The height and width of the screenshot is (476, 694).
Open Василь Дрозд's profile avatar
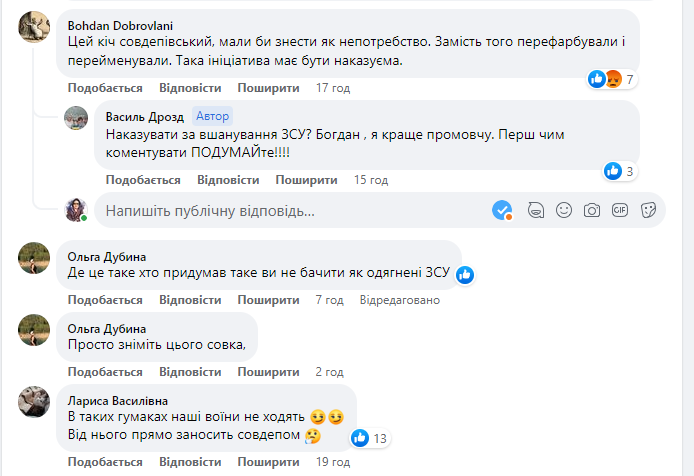click(x=77, y=119)
